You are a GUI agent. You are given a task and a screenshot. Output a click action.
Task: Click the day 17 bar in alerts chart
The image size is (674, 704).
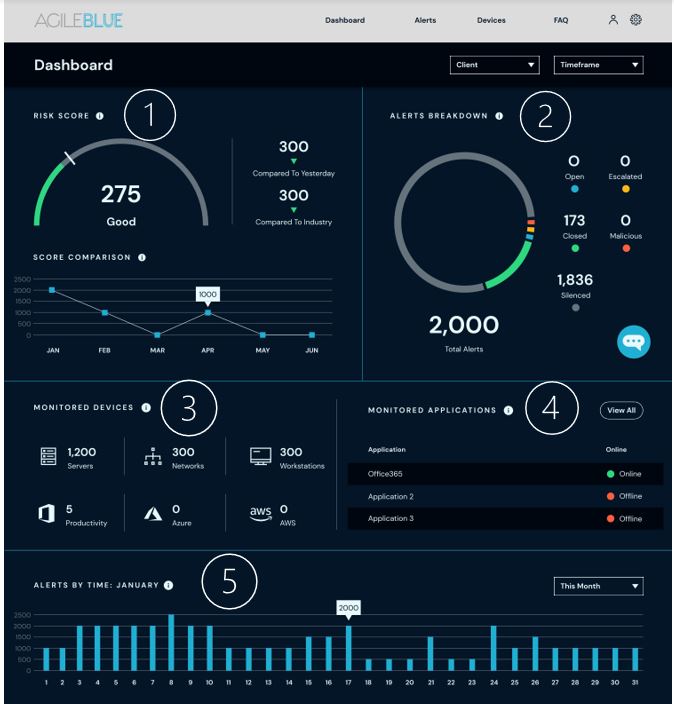(348, 648)
